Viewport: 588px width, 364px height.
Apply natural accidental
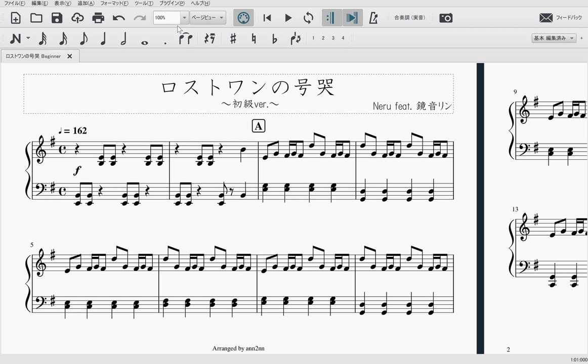click(x=254, y=38)
